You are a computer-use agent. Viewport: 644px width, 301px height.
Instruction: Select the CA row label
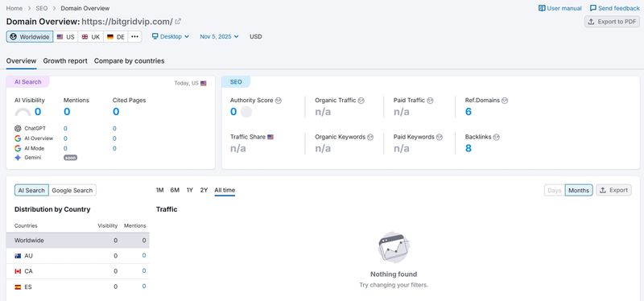pyautogui.click(x=28, y=271)
